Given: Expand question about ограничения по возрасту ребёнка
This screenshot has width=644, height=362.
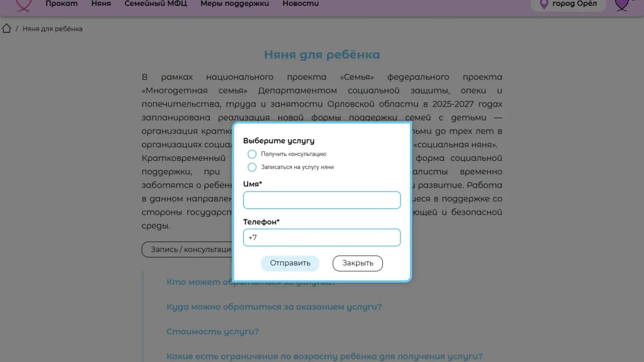Looking at the screenshot, I should click(x=325, y=356).
